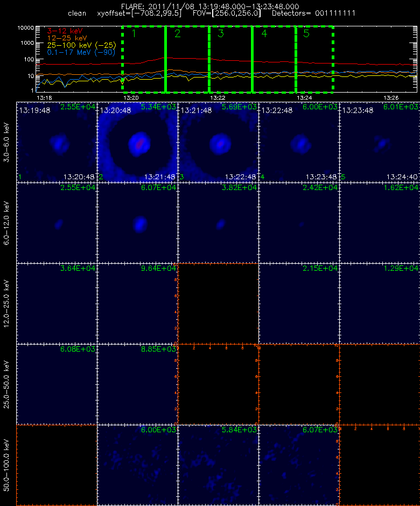This screenshot has width=420, height=506.
Task: Select the orange '12-25 keV' legend entry
Action: [67, 38]
